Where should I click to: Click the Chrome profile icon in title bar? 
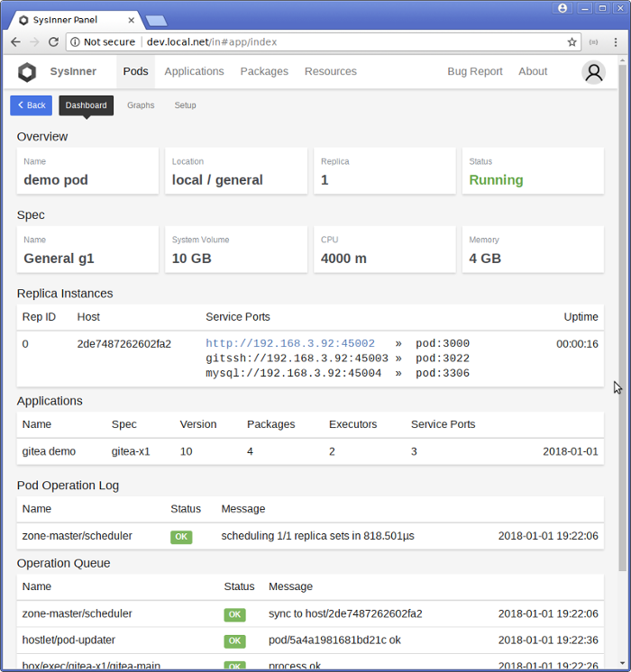pyautogui.click(x=562, y=8)
